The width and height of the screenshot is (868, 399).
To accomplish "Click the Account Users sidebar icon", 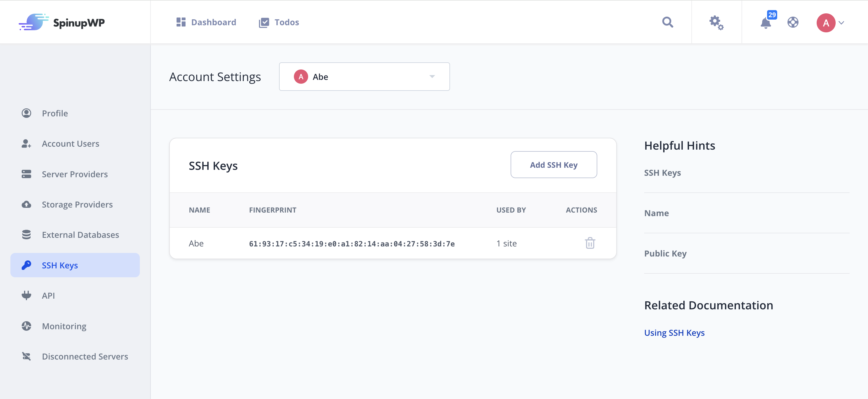I will 26,143.
